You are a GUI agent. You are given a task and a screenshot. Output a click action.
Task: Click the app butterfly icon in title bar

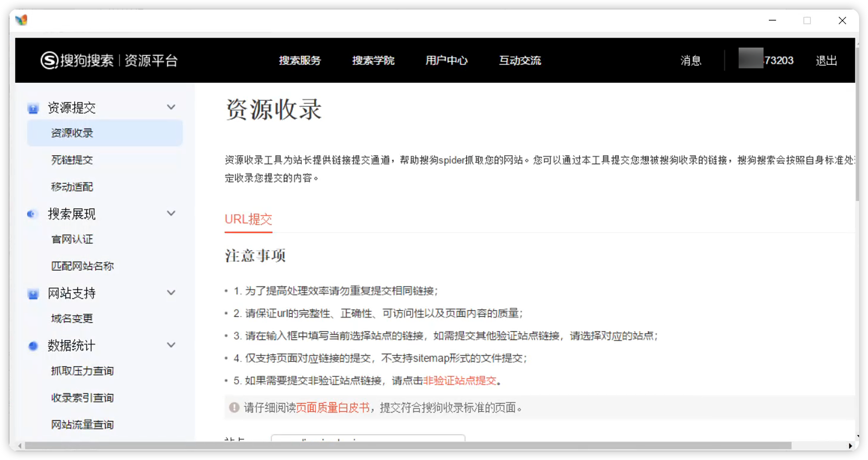pos(21,20)
